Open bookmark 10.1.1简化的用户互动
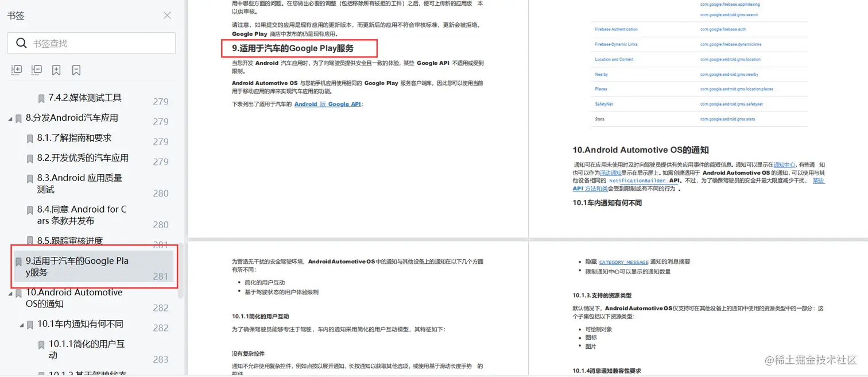 (x=87, y=349)
